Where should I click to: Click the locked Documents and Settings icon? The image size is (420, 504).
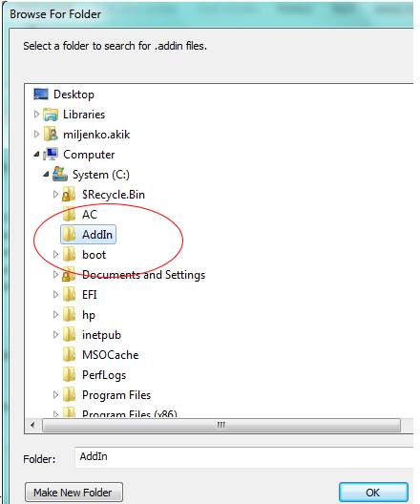[x=69, y=275]
